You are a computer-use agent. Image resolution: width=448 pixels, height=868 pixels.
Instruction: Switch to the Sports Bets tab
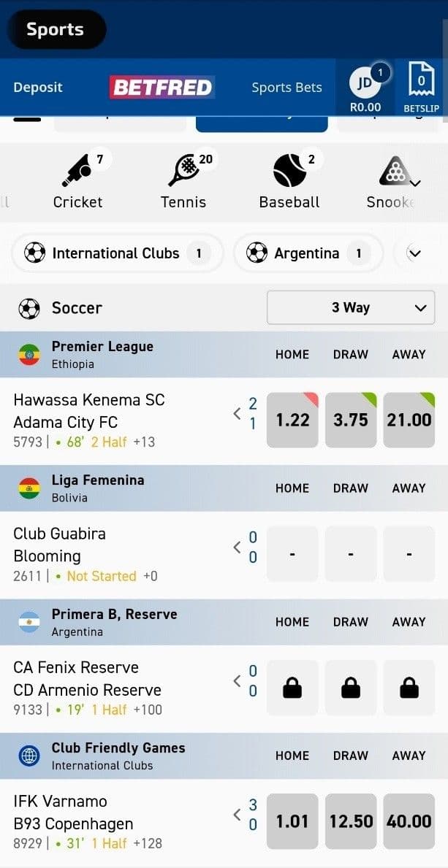coord(286,87)
